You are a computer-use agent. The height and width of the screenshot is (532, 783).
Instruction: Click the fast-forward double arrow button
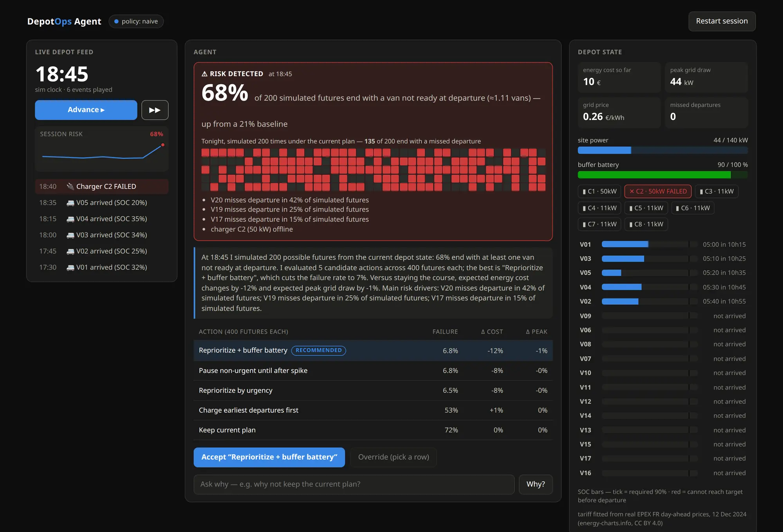tap(155, 110)
